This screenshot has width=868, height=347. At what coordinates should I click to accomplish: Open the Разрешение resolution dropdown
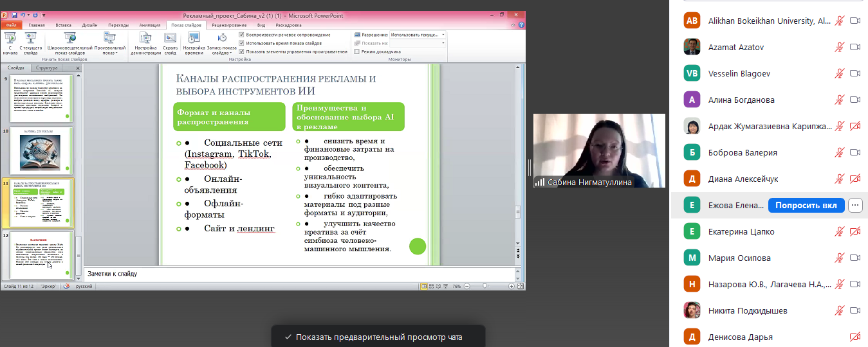click(x=443, y=35)
